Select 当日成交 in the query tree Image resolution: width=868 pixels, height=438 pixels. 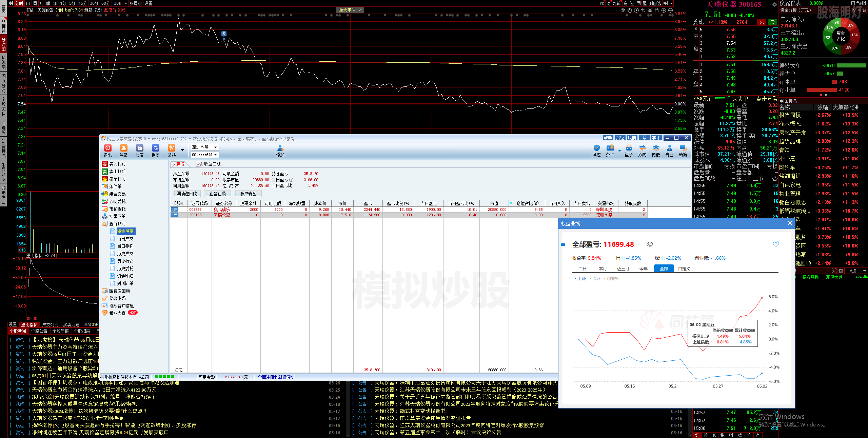(x=125, y=239)
